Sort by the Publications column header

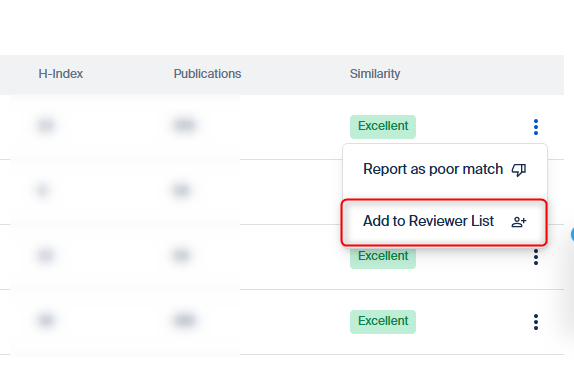tap(207, 74)
